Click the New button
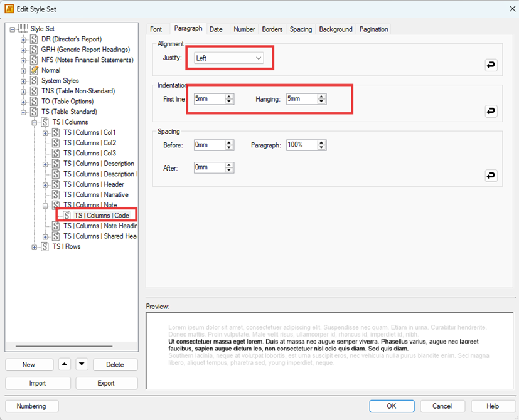This screenshot has width=519, height=420. [x=29, y=364]
